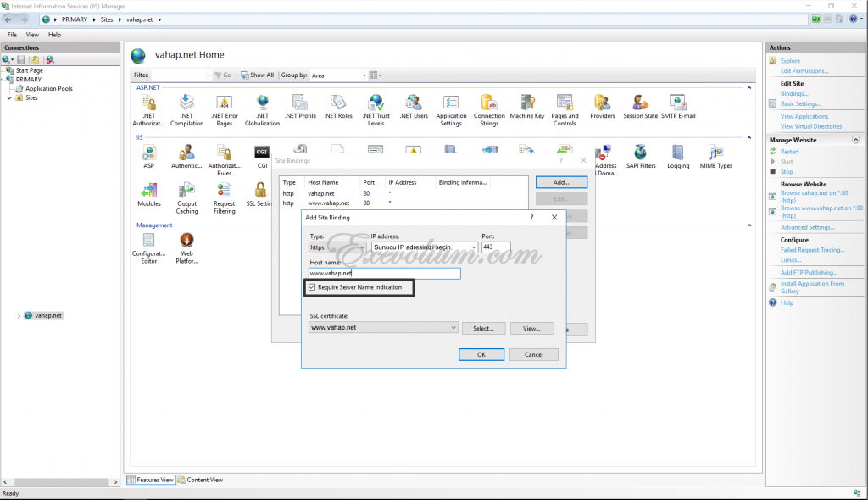Collapse the Management feature group
The image size is (868, 500).
749,225
